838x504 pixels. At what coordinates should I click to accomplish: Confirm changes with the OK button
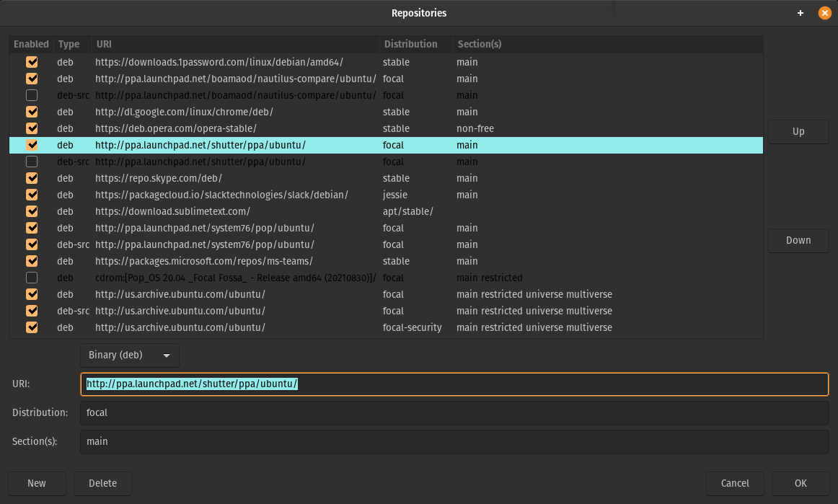(x=800, y=483)
